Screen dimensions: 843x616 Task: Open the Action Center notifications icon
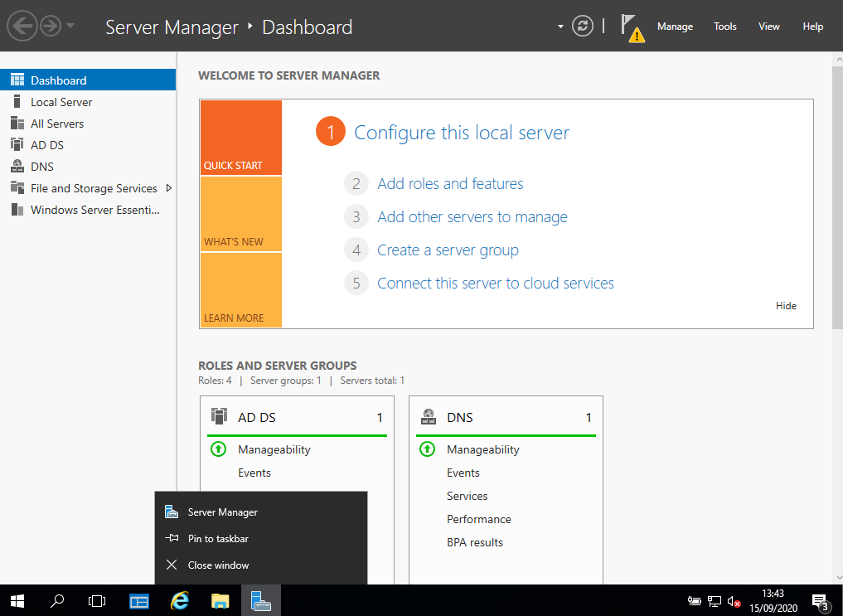[x=820, y=601]
